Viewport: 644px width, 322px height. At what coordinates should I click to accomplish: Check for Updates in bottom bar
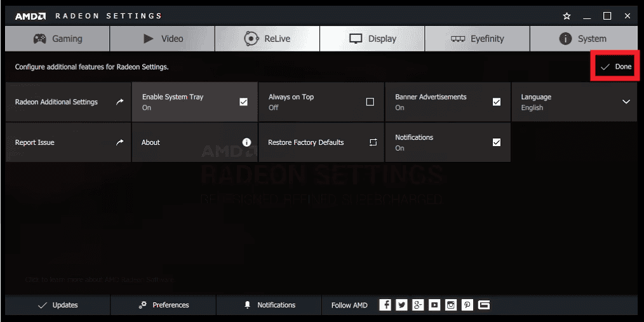click(x=58, y=305)
